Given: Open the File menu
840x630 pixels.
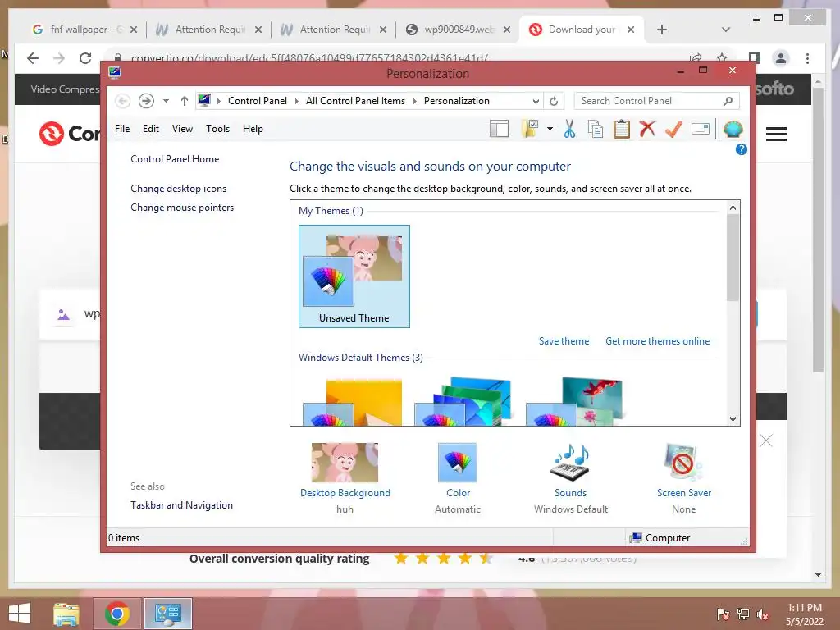Looking at the screenshot, I should tap(122, 129).
